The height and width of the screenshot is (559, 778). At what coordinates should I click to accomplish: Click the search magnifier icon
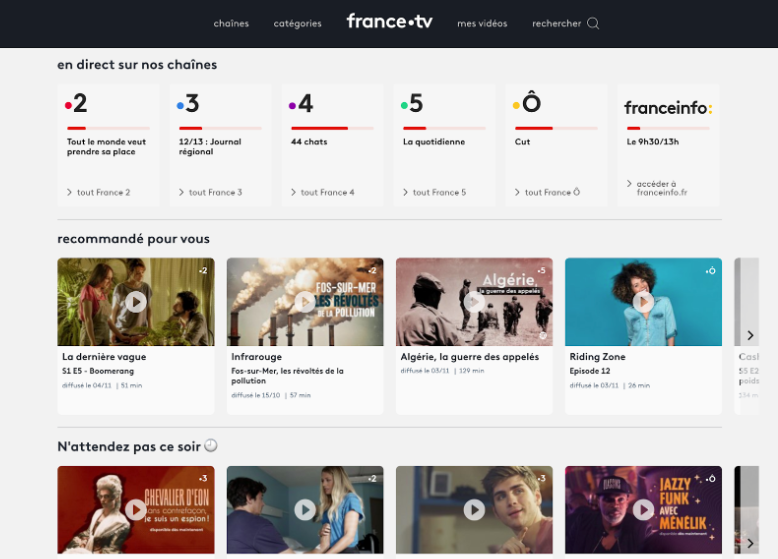pyautogui.click(x=593, y=23)
